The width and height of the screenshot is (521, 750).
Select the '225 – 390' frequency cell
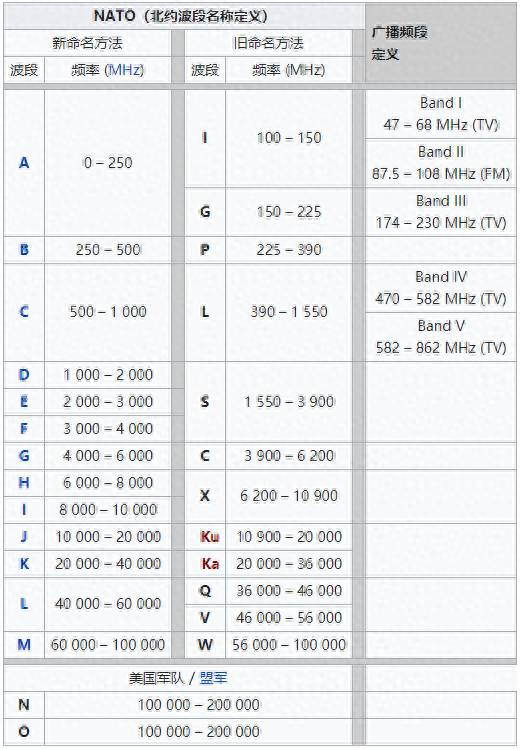[x=289, y=250]
